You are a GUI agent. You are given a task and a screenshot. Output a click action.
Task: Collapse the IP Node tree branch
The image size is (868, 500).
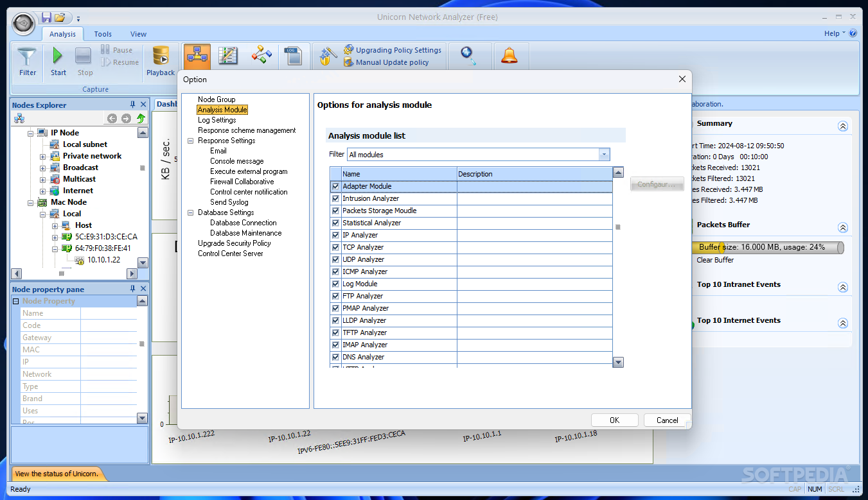click(x=30, y=133)
